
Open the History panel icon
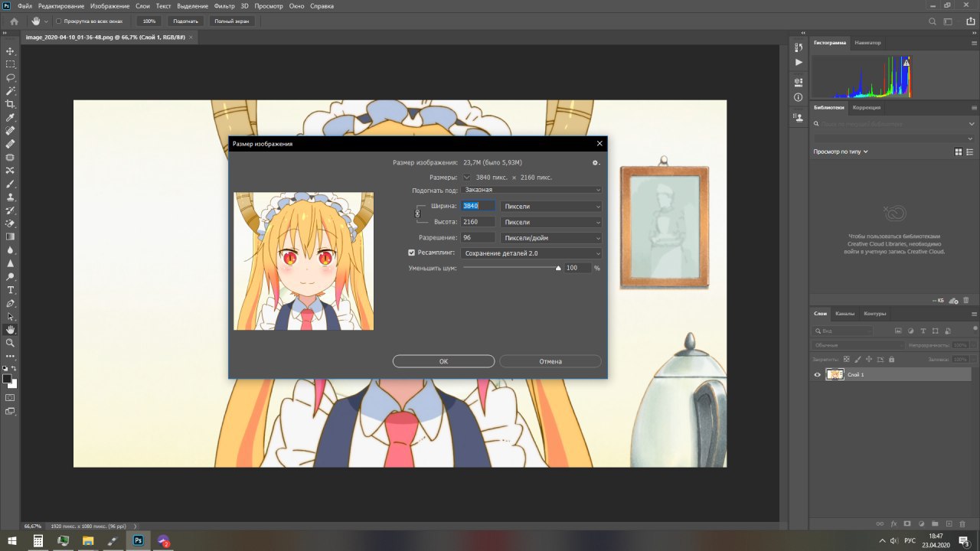pos(799,48)
